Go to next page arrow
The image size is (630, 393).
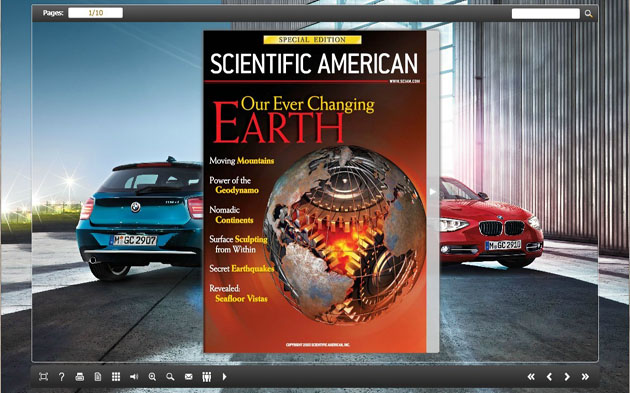coord(567,377)
